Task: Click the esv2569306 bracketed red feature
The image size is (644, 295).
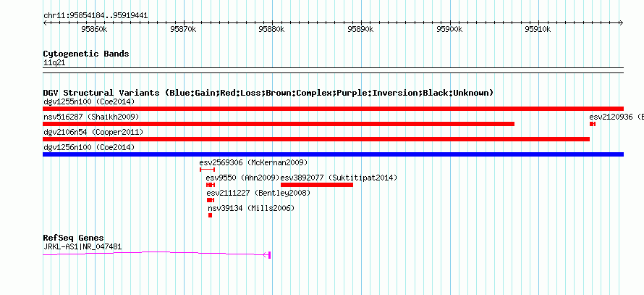Action: [207, 170]
